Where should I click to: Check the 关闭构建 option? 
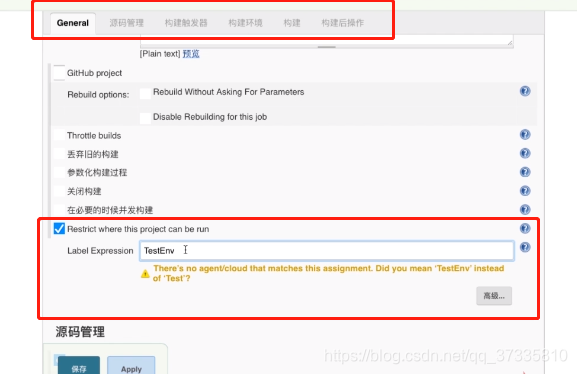[59, 191]
